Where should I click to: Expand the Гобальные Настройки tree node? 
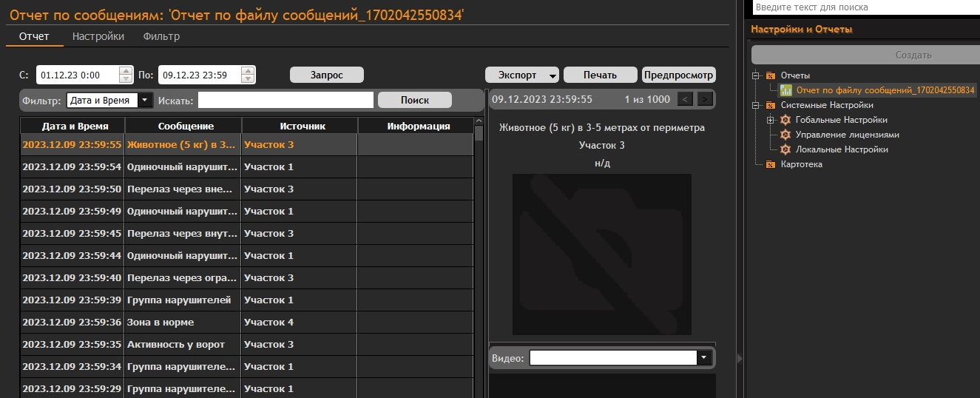pyautogui.click(x=771, y=120)
